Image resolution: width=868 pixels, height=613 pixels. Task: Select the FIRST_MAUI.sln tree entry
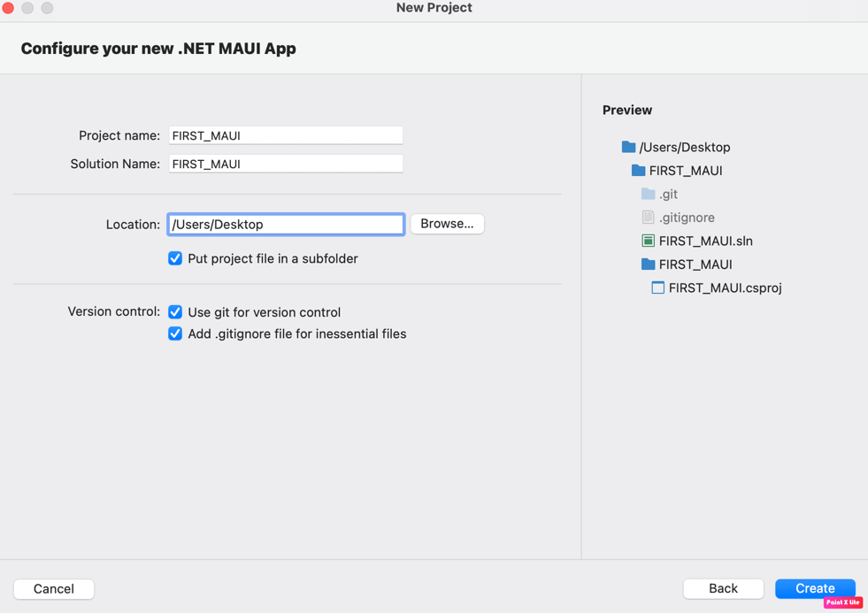click(x=704, y=240)
